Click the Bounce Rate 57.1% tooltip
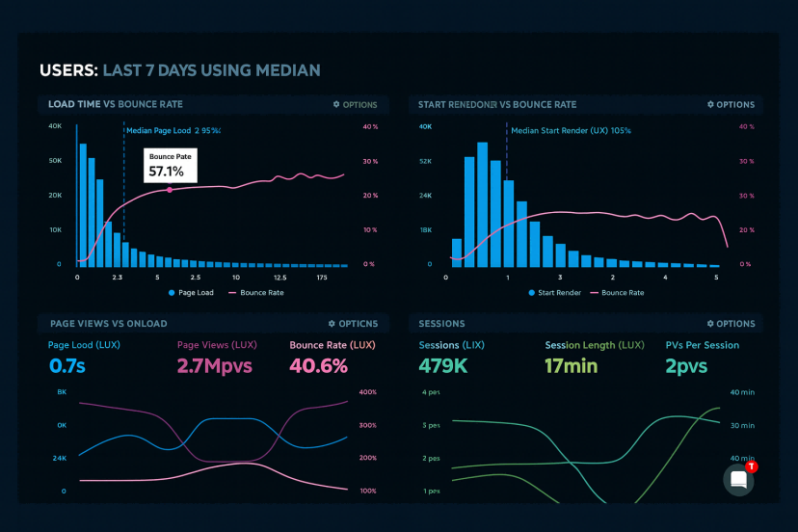Screen dimensions: 798x532 click(x=170, y=166)
